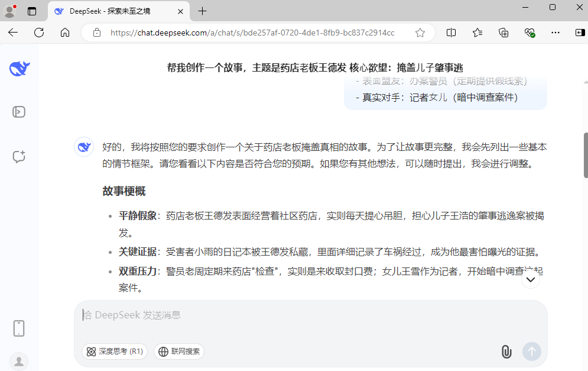Image resolution: width=588 pixels, height=371 pixels.
Task: Toggle browser split screen view
Action: tap(451, 33)
